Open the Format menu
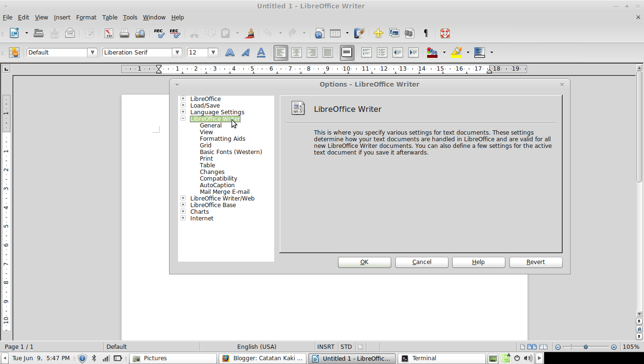Screen dimensions: 644x364 (x=86, y=17)
